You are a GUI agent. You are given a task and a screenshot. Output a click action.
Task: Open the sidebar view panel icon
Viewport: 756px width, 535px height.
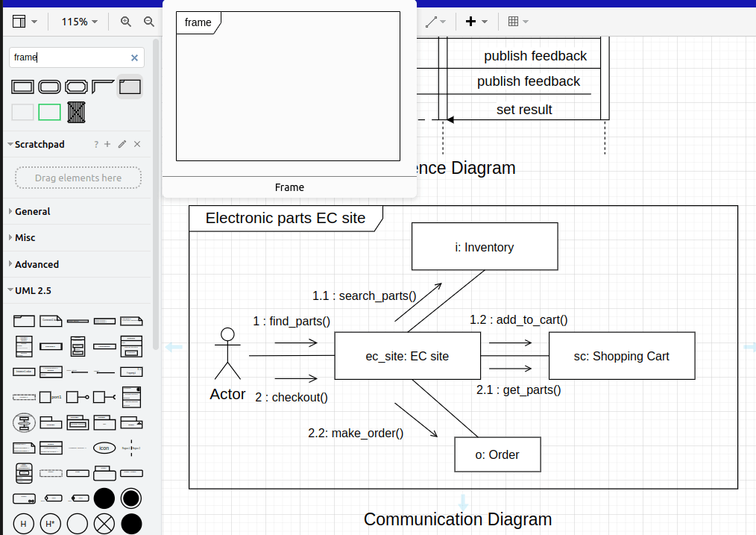coord(19,21)
